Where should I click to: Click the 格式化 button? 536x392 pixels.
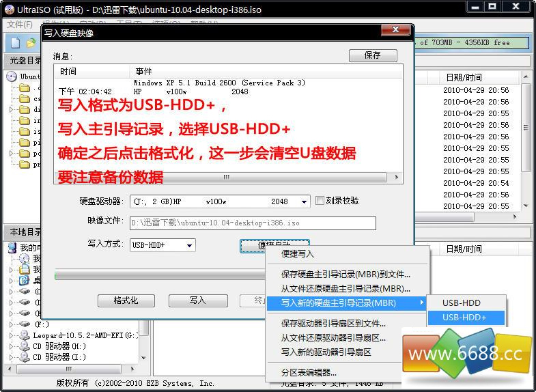click(126, 300)
